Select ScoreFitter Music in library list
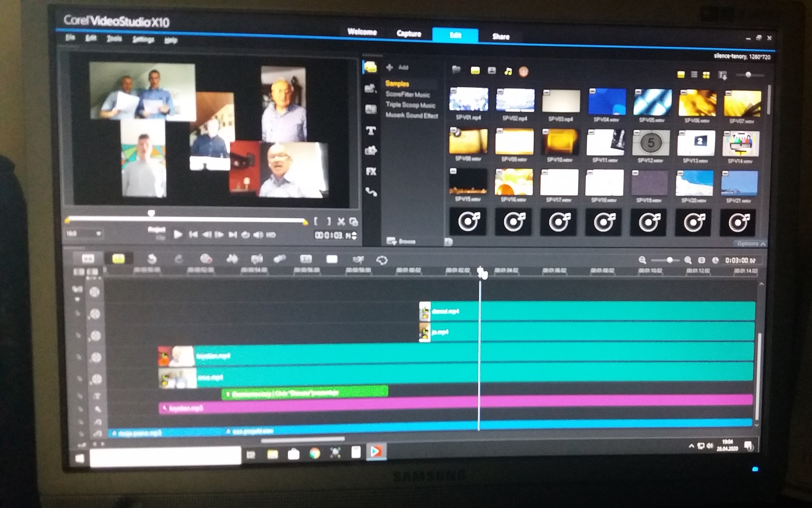This screenshot has width=812, height=508. click(408, 95)
